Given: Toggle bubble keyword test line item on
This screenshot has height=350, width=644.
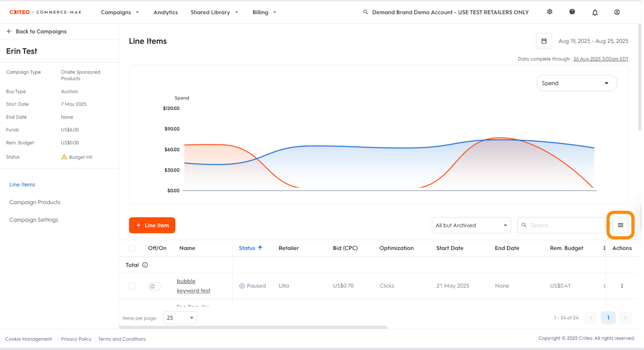Looking at the screenshot, I should click(x=154, y=286).
